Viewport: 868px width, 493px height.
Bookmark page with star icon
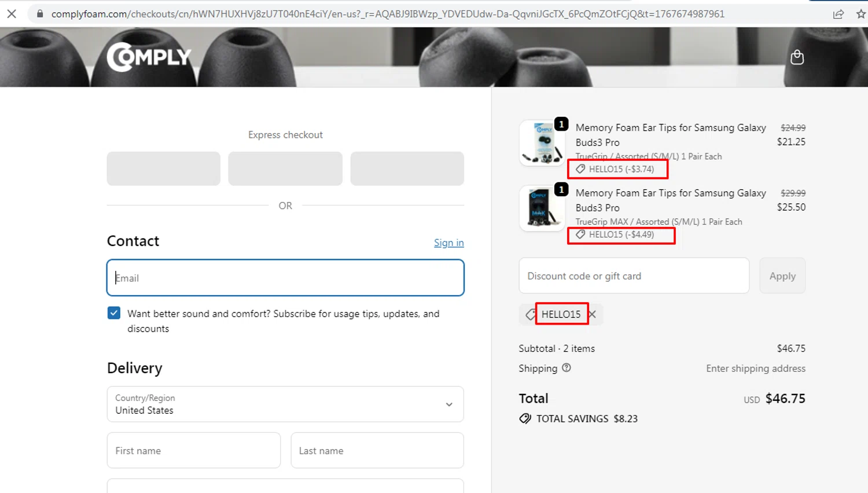tap(860, 14)
